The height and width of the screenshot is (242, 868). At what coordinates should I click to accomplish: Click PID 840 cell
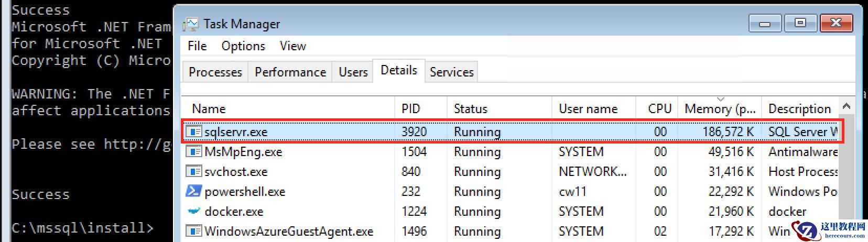pos(411,172)
